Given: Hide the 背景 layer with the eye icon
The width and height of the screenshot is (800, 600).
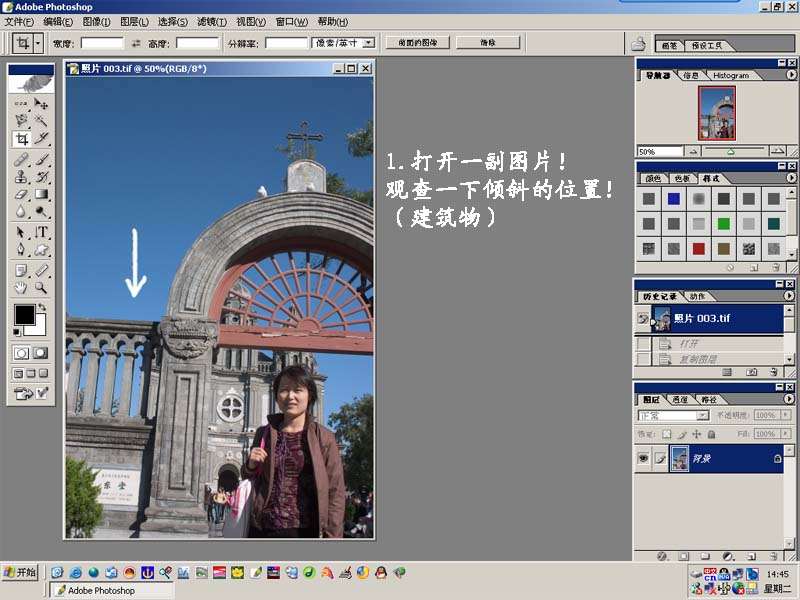Looking at the screenshot, I should point(643,458).
